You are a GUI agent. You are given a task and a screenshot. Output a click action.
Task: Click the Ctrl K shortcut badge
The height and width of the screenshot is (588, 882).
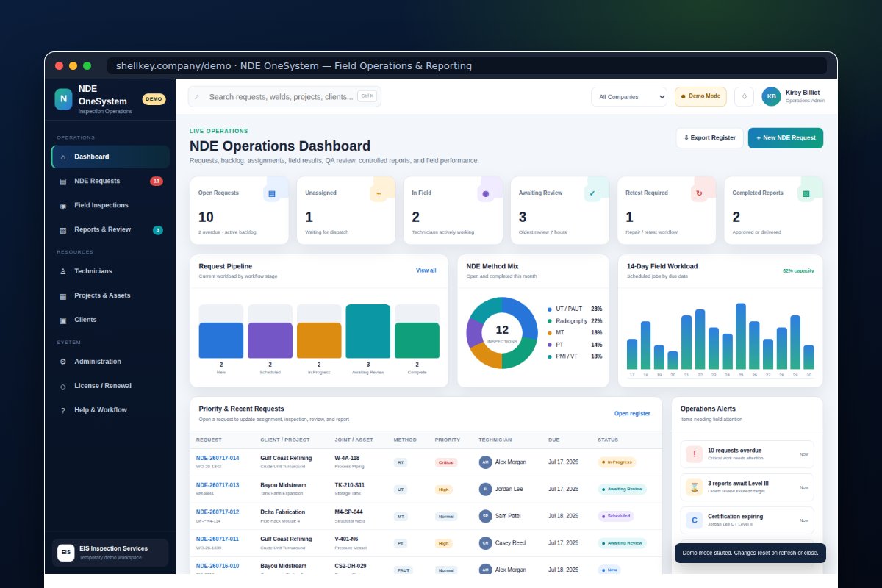point(367,96)
